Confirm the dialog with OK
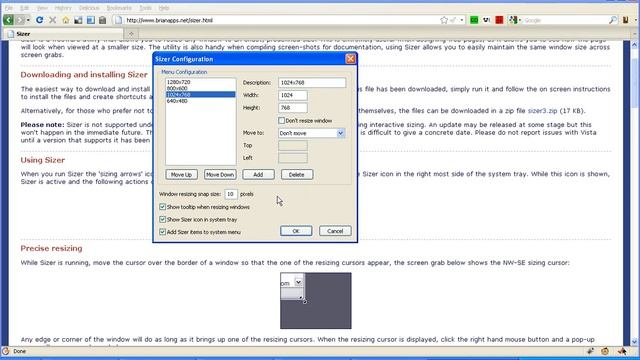 point(296,231)
